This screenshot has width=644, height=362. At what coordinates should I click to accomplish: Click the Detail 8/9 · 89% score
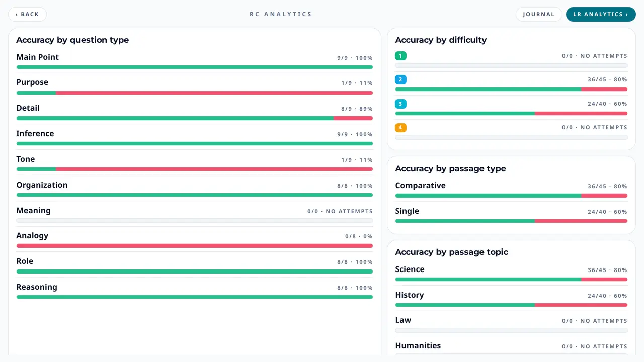tap(357, 109)
